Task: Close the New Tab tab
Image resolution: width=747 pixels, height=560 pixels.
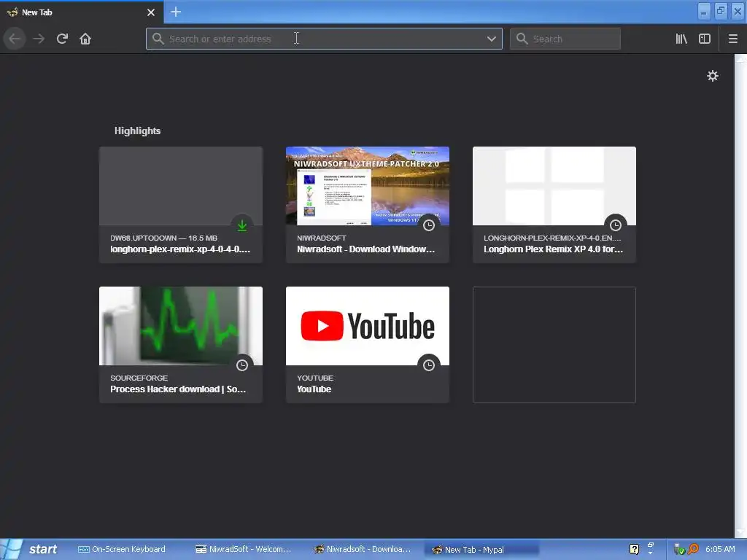Action: tap(150, 12)
